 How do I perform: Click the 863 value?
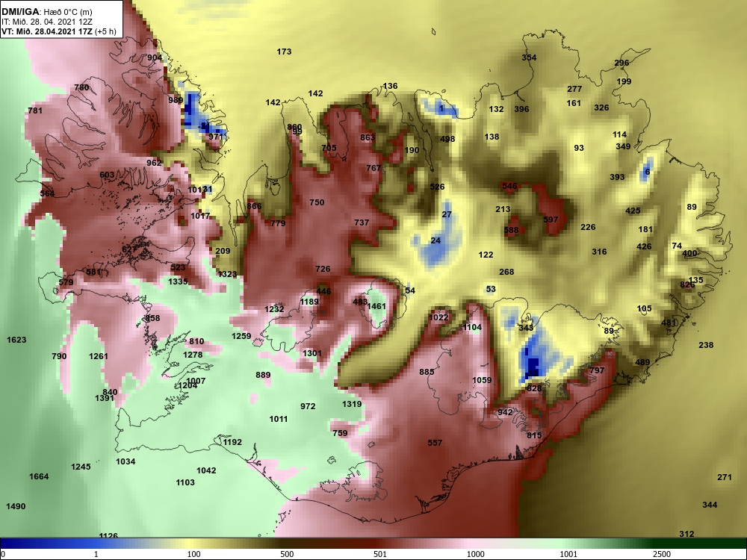click(x=368, y=137)
